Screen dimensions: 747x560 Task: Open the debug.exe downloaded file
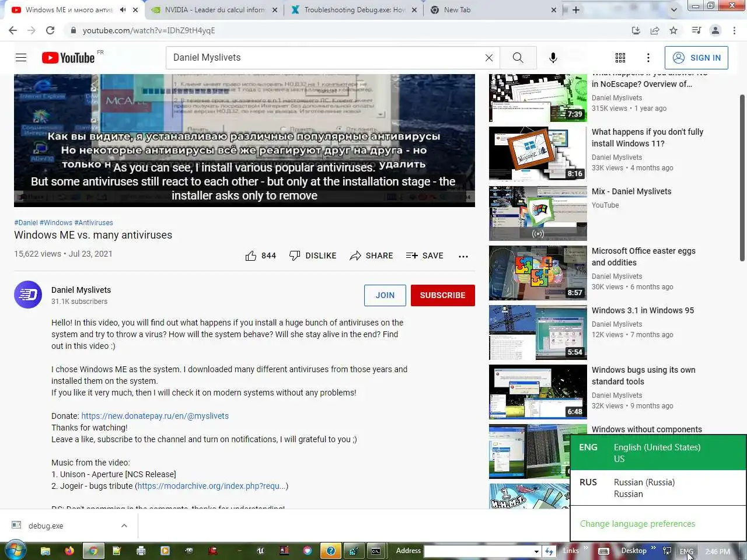tap(46, 526)
